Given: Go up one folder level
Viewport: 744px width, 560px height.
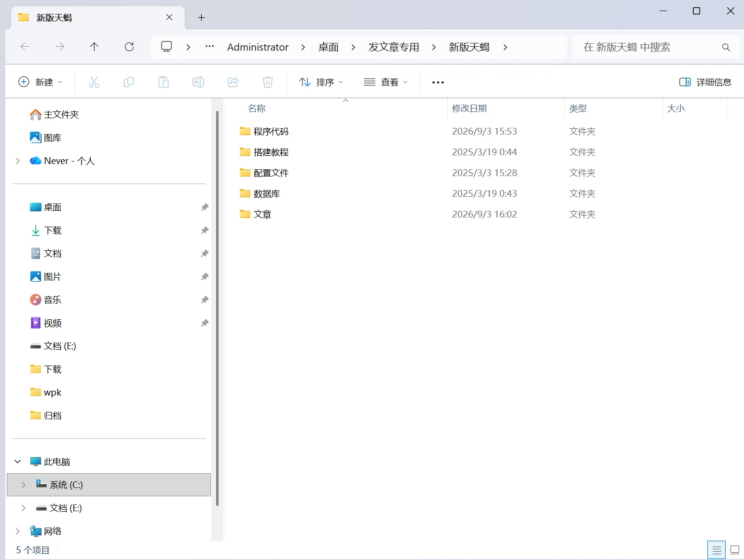Looking at the screenshot, I should (x=94, y=47).
